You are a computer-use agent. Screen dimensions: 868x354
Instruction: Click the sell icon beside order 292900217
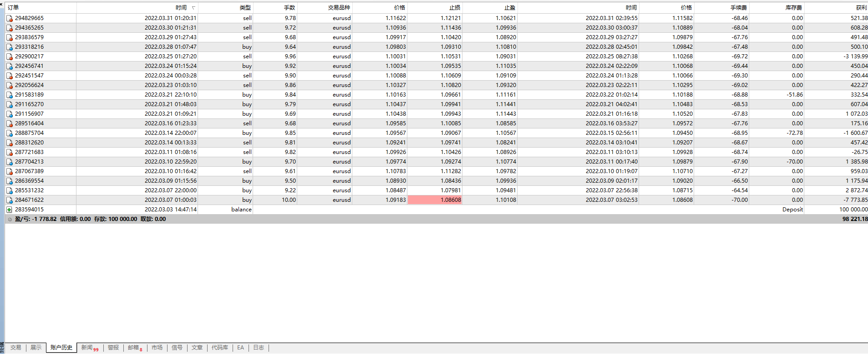(x=9, y=56)
